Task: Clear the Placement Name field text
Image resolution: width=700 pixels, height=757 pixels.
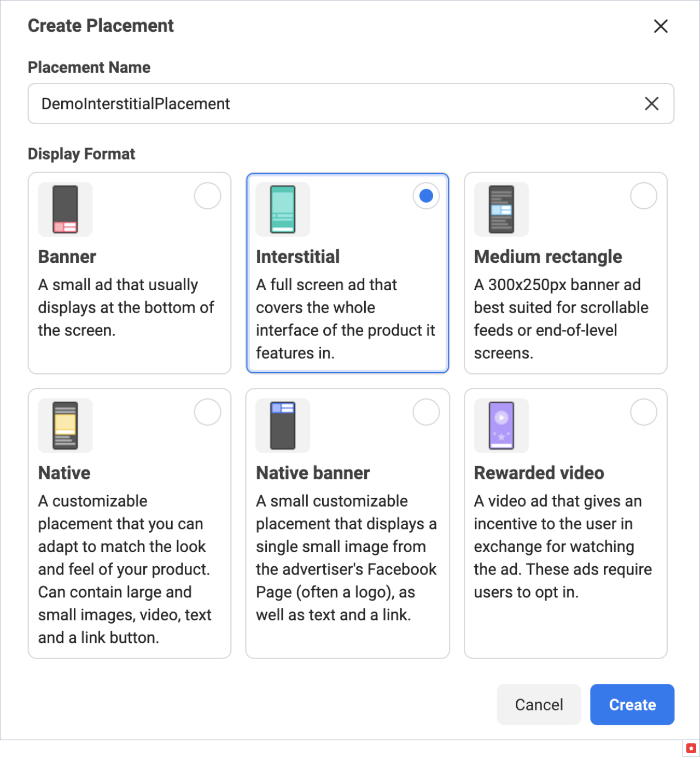Action: click(651, 104)
